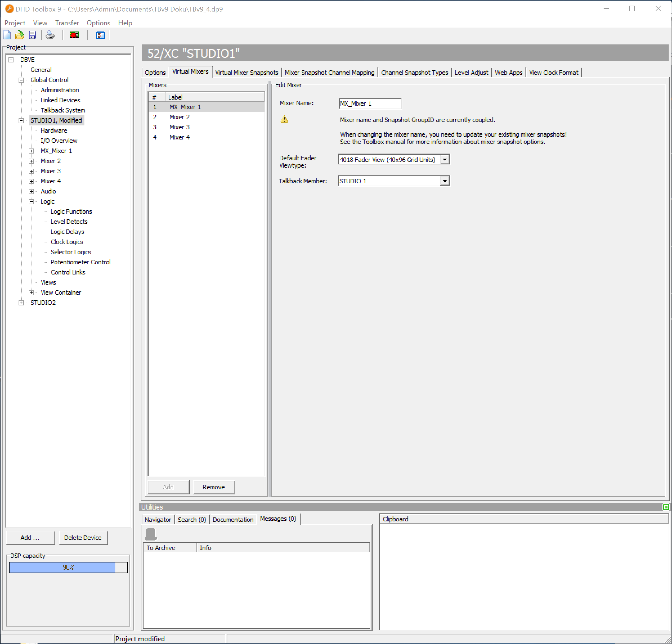Select Linked Devices tree item
This screenshot has width=672, height=644.
pyautogui.click(x=60, y=100)
